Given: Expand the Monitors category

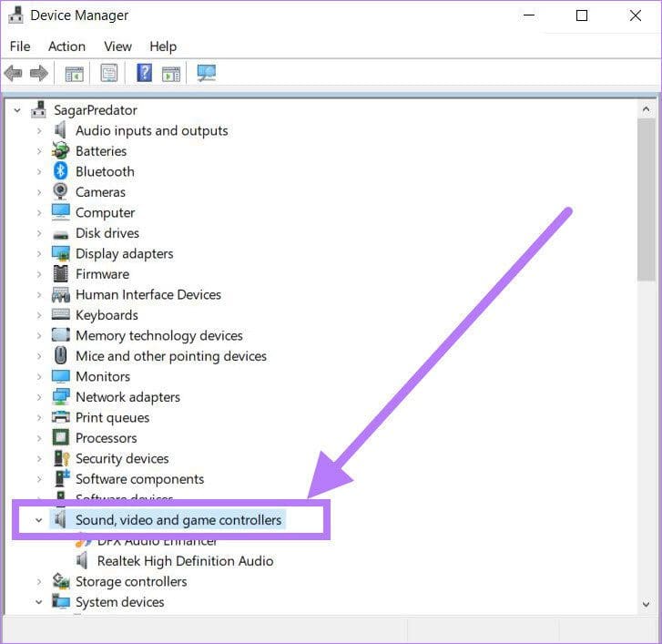Looking at the screenshot, I should pos(39,377).
